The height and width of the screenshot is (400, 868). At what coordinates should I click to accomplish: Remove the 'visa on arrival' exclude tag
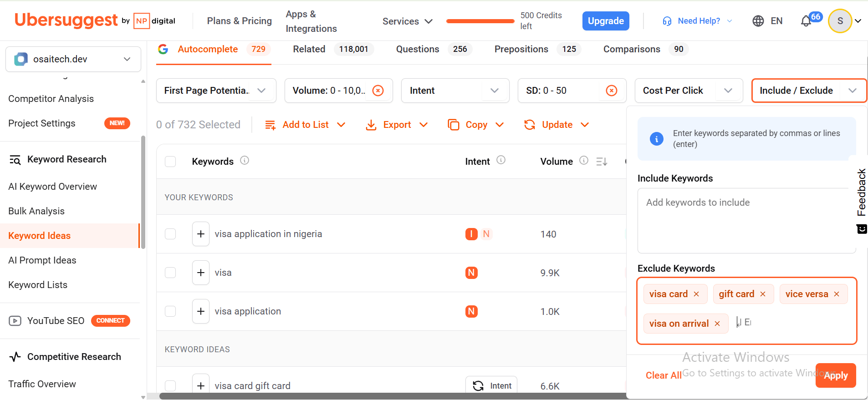tap(717, 324)
